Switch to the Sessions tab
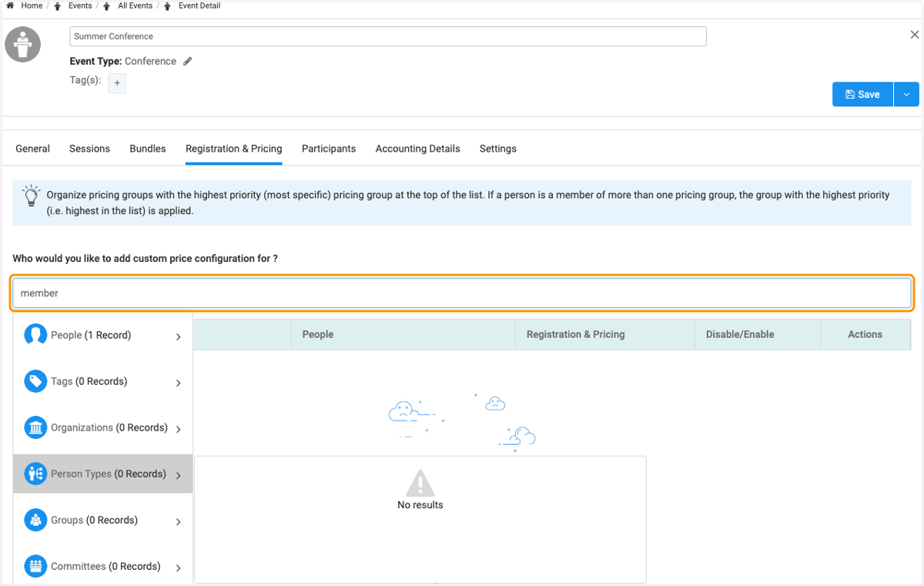Screen dimensions: 924x586 tap(89, 149)
